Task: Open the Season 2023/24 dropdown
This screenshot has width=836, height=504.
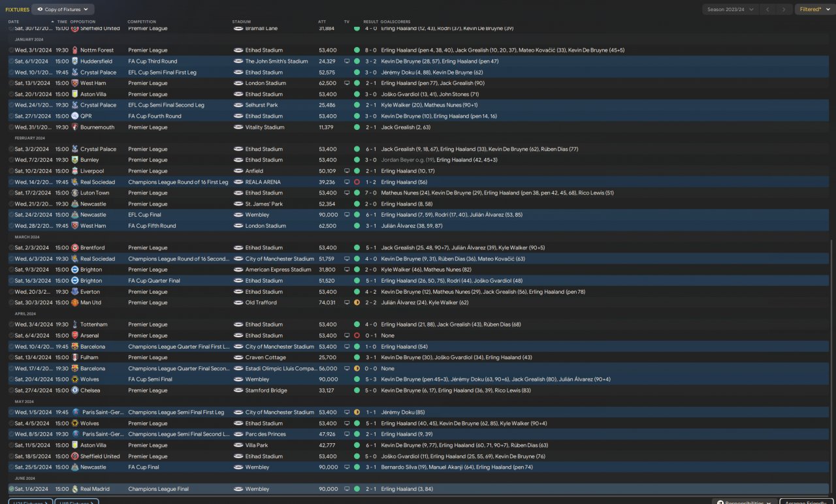Action: click(x=731, y=10)
